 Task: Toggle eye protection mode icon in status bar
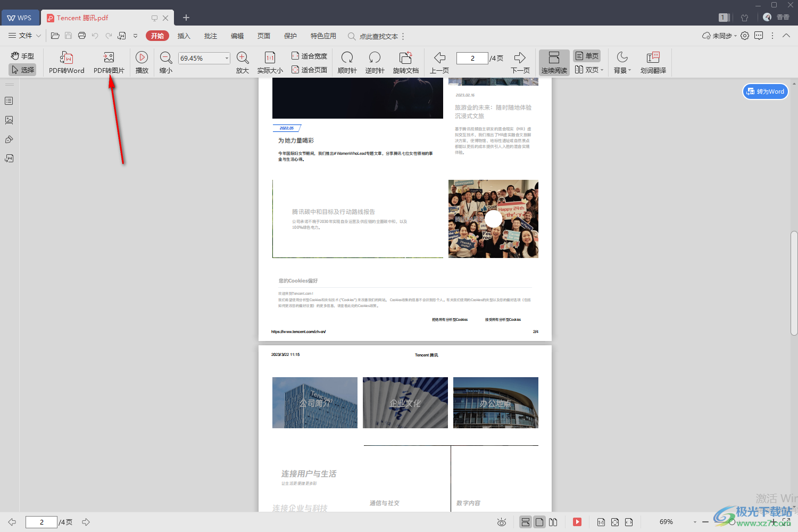(502, 522)
